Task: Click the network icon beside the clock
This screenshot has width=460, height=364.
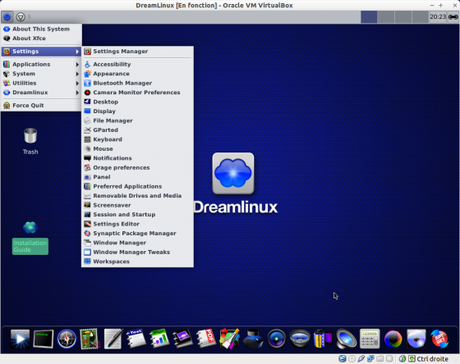Action: (x=453, y=17)
